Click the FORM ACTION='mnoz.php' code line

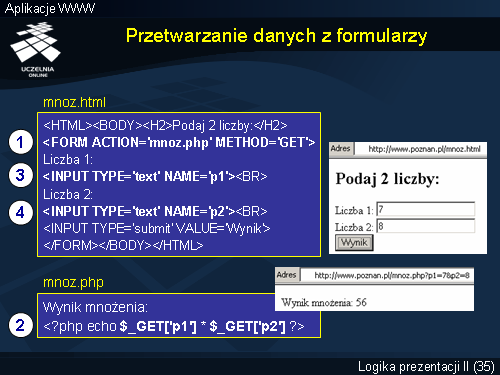coord(179,142)
